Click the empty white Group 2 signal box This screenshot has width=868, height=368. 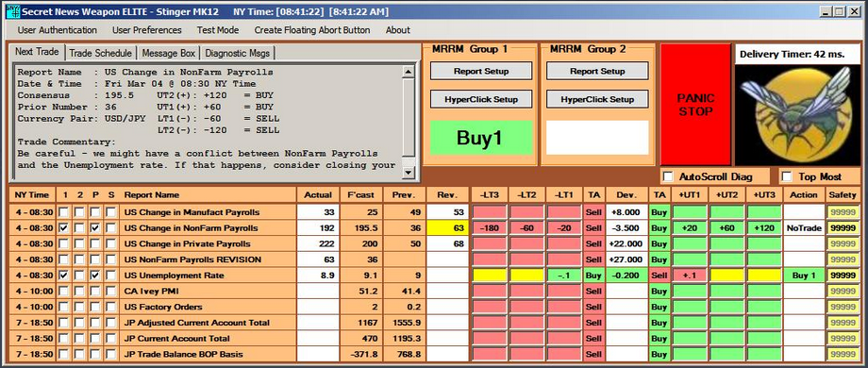click(597, 138)
